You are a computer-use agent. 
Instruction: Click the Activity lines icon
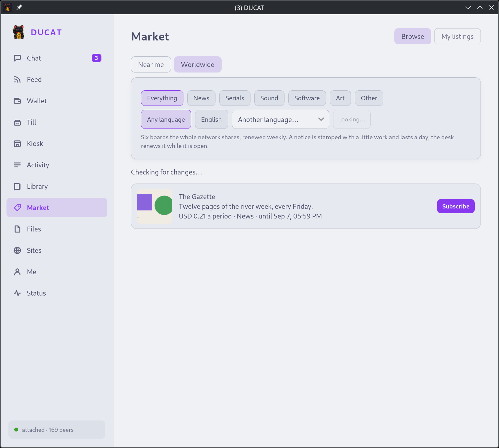tap(17, 165)
